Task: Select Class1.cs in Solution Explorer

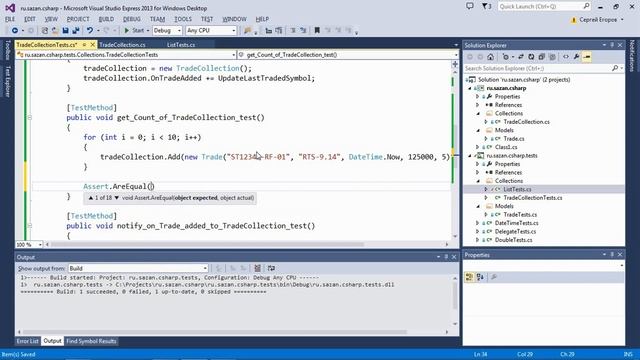Action: click(x=506, y=147)
